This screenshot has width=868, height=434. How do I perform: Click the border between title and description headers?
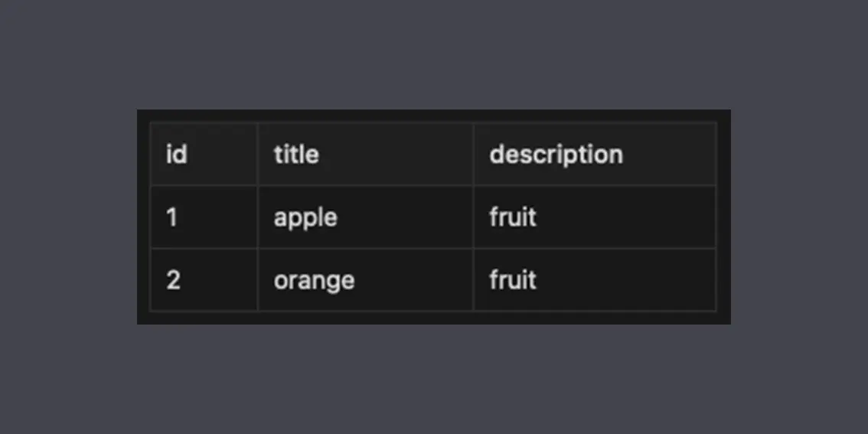point(473,154)
